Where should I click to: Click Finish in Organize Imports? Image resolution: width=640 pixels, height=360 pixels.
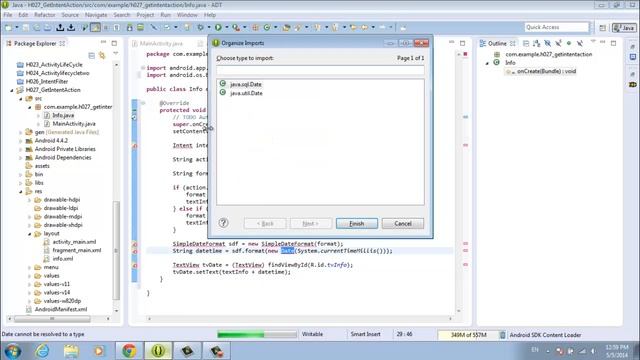pos(357,224)
